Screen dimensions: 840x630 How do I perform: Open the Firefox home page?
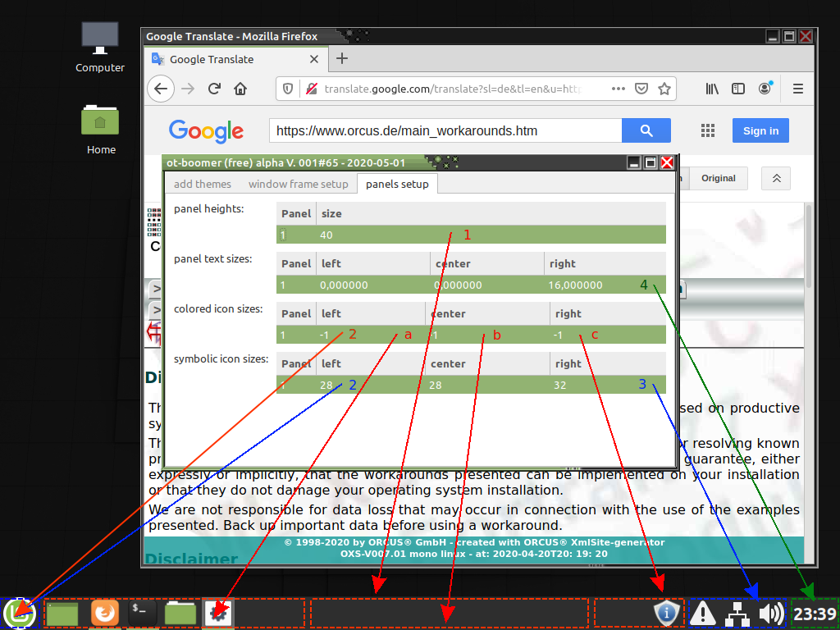(x=240, y=89)
